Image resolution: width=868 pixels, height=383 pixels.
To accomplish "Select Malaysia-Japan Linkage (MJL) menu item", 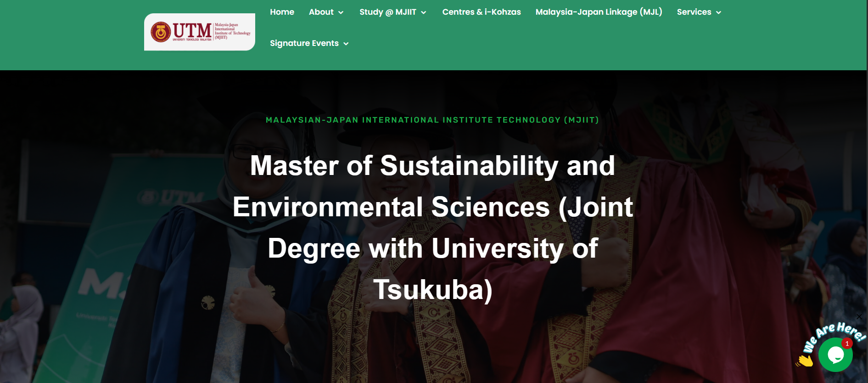I will (599, 12).
